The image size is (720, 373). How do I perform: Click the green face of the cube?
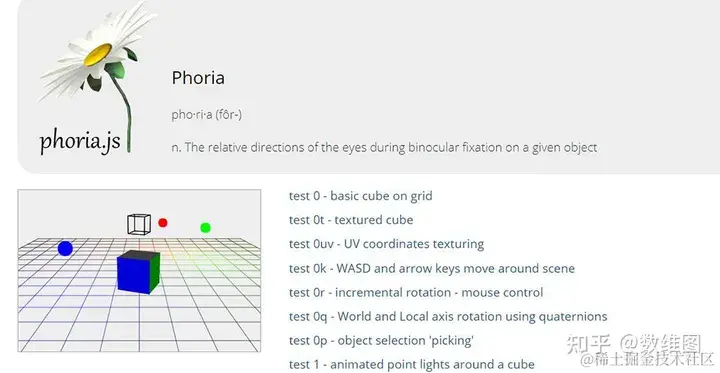click(155, 273)
